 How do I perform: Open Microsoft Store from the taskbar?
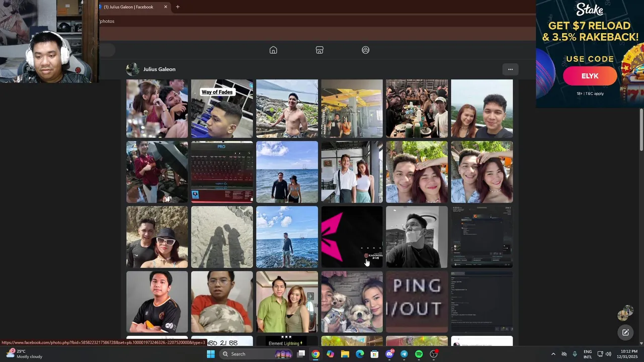click(374, 354)
